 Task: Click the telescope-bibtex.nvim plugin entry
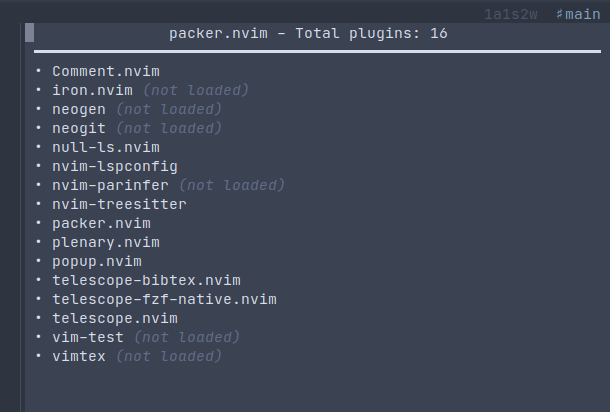[x=146, y=280]
